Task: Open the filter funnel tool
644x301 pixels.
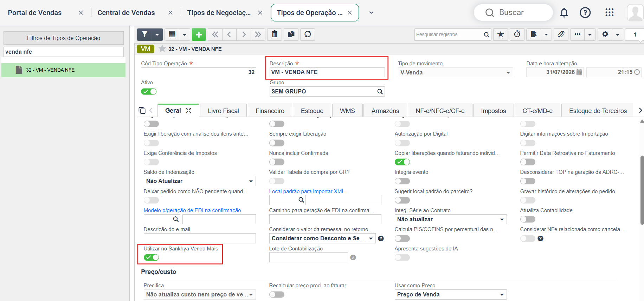Action: pyautogui.click(x=144, y=34)
